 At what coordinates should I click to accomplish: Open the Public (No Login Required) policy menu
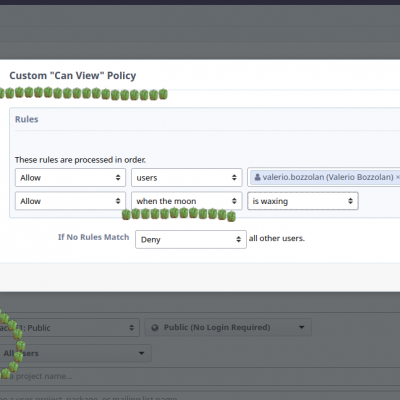click(x=228, y=327)
